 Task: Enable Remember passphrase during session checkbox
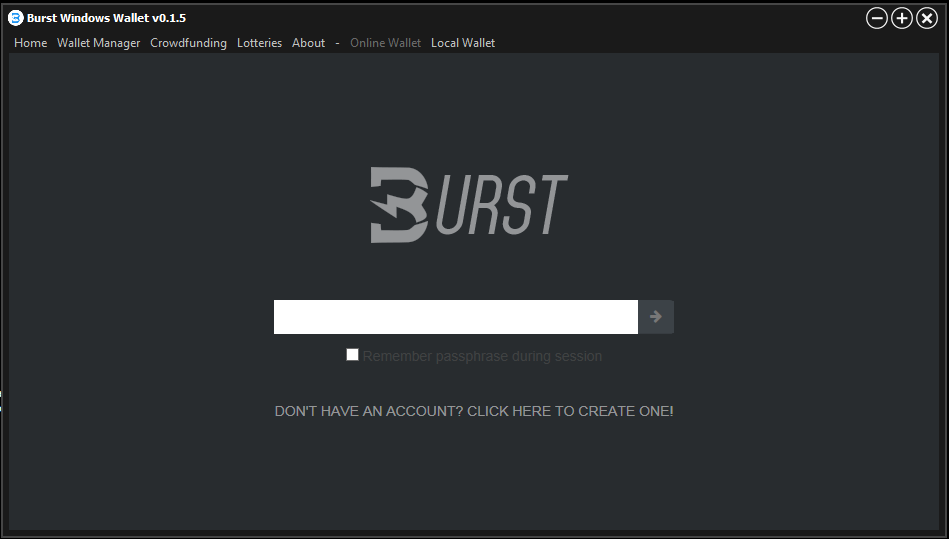(x=352, y=354)
